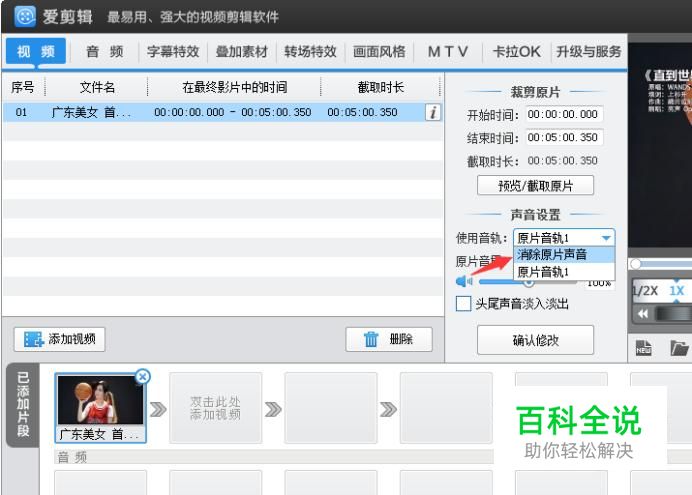Screen dimensions: 692x495
Task: Open the 升级与服务 tab
Action: 588,52
